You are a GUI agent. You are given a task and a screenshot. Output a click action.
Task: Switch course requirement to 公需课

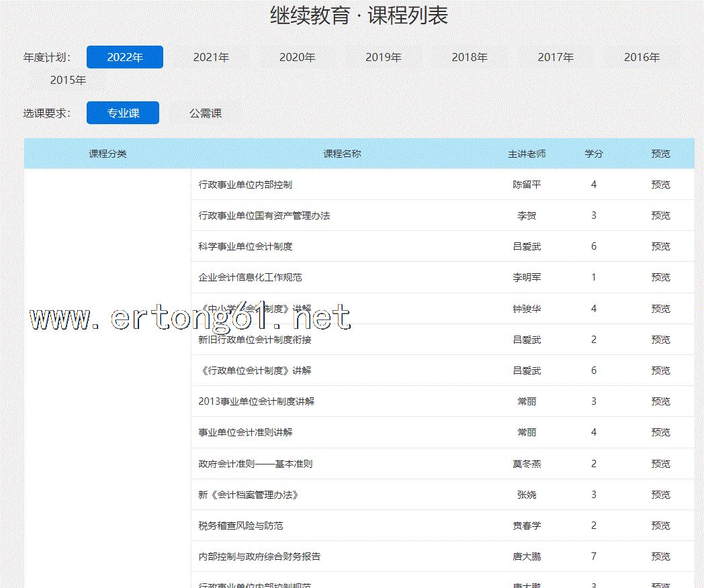pos(206,113)
